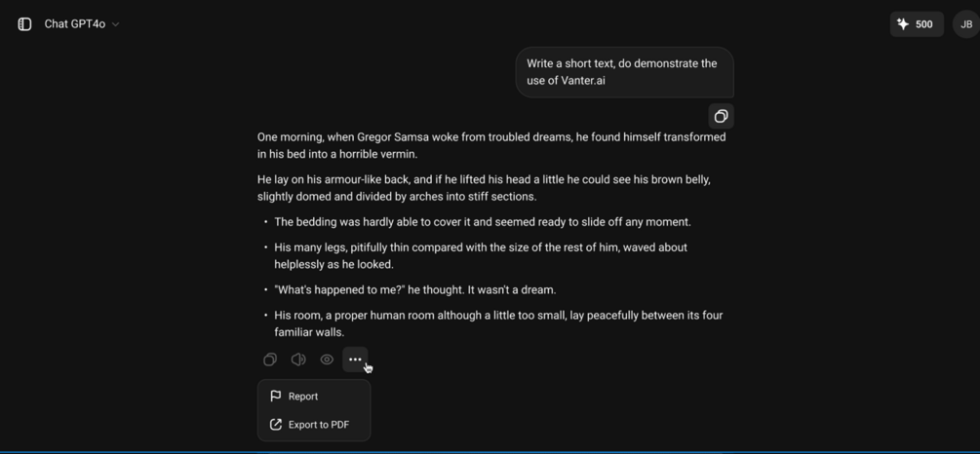Click the flag icon next to Report

point(276,397)
